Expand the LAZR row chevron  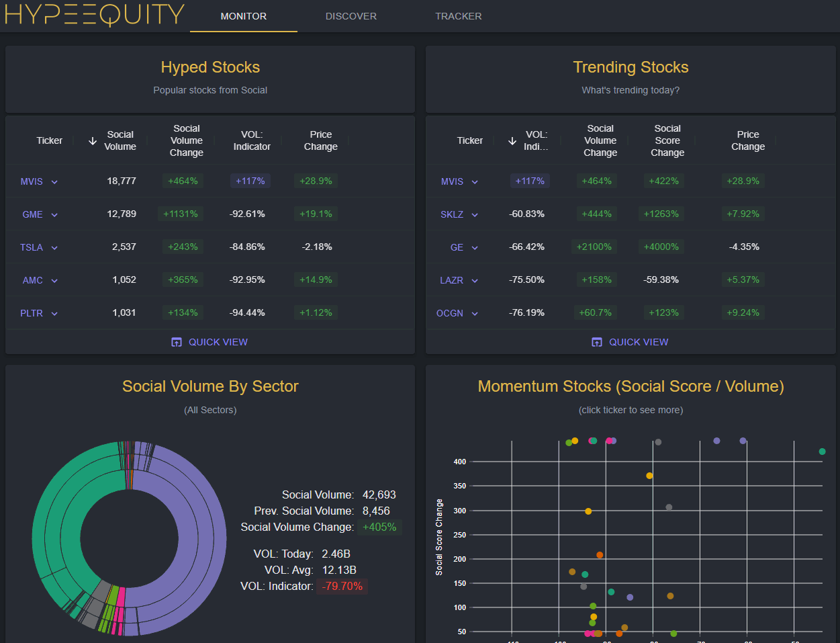point(475,281)
